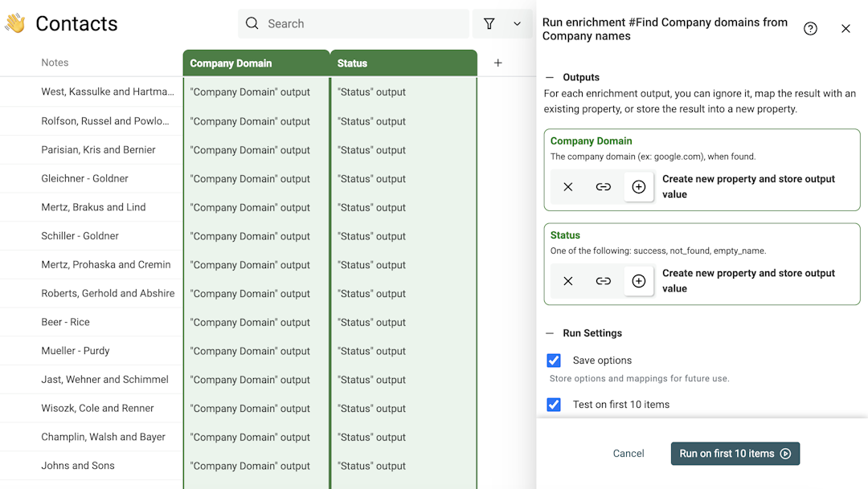The image size is (868, 489).
Task: Click the Run on first 10 items button
Action: pos(735,453)
